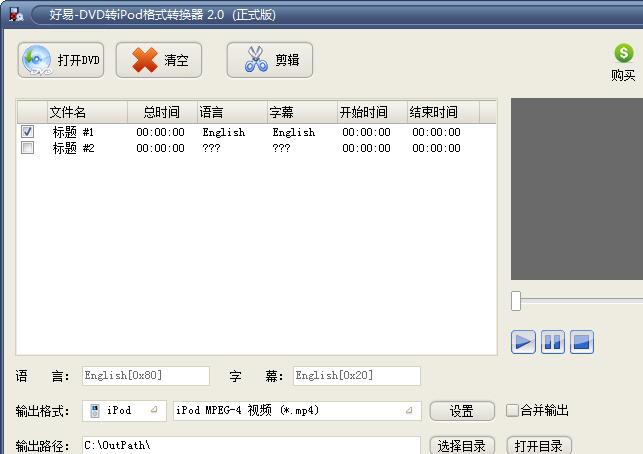Check the 标题 #2 checkbox

click(x=27, y=148)
